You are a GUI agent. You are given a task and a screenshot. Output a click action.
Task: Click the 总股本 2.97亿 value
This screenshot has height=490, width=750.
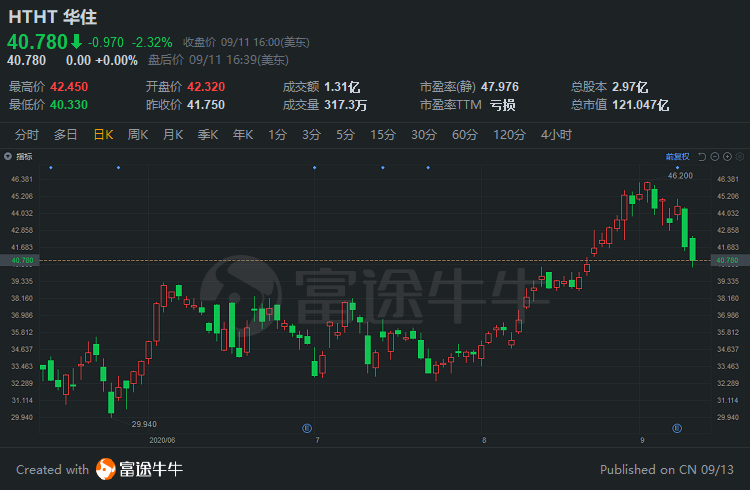click(630, 87)
